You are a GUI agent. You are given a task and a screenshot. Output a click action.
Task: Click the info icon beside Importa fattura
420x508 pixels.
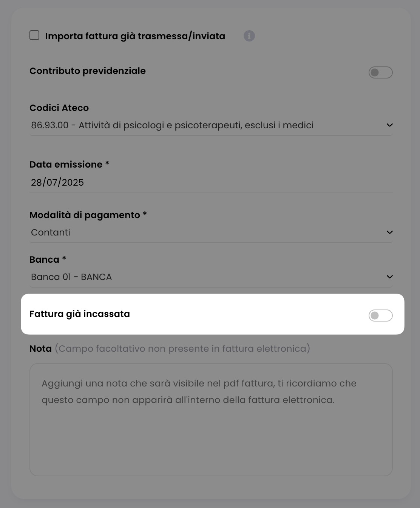point(249,36)
